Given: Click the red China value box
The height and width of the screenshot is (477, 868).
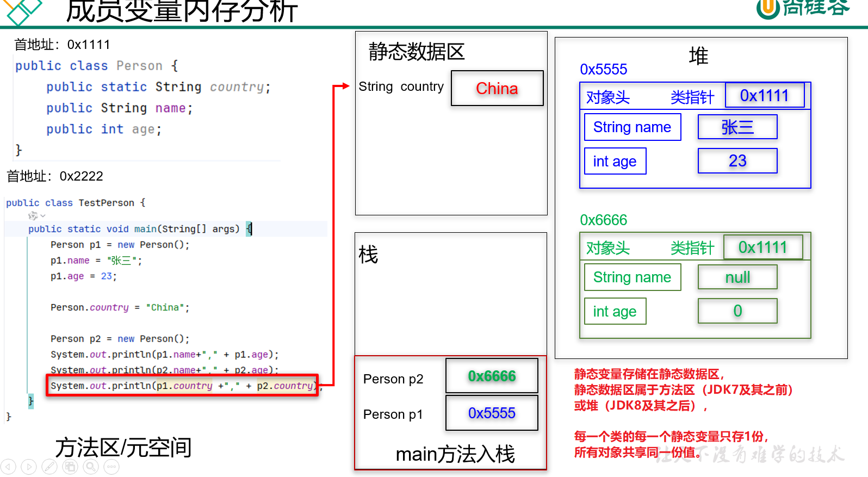Looking at the screenshot, I should 497,88.
